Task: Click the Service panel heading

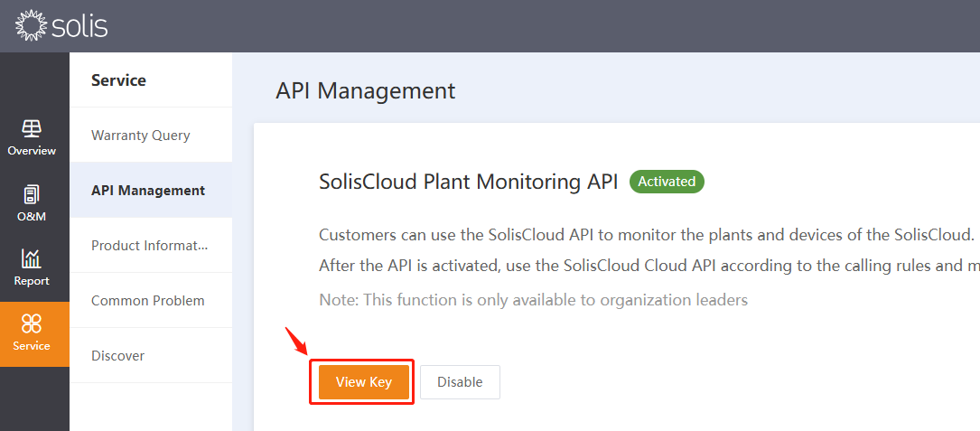Action: 118,80
